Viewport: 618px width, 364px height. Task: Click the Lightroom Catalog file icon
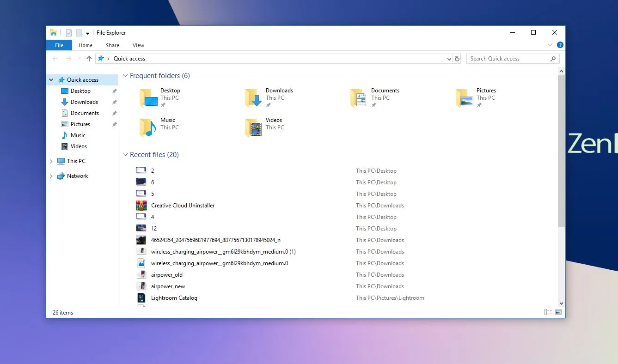coord(141,298)
